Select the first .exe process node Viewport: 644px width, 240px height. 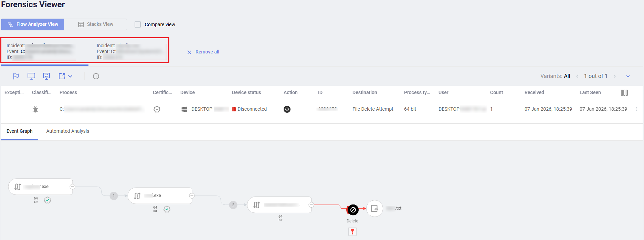[41, 187]
